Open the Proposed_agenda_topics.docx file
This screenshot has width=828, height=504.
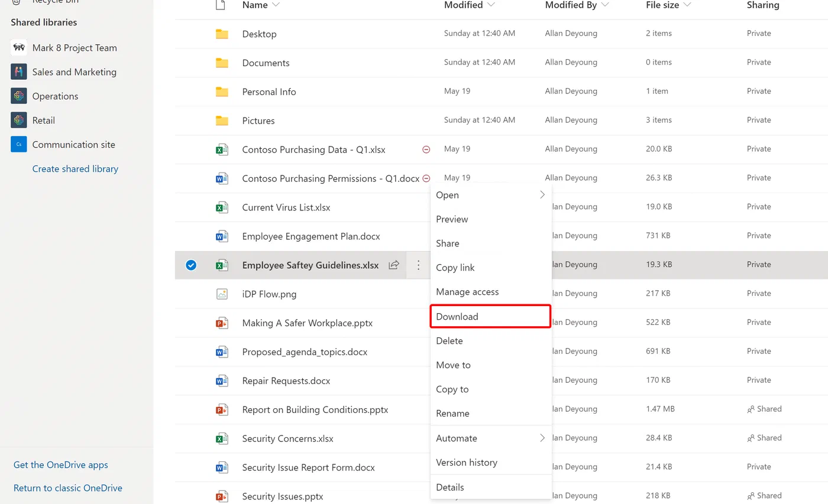click(305, 352)
